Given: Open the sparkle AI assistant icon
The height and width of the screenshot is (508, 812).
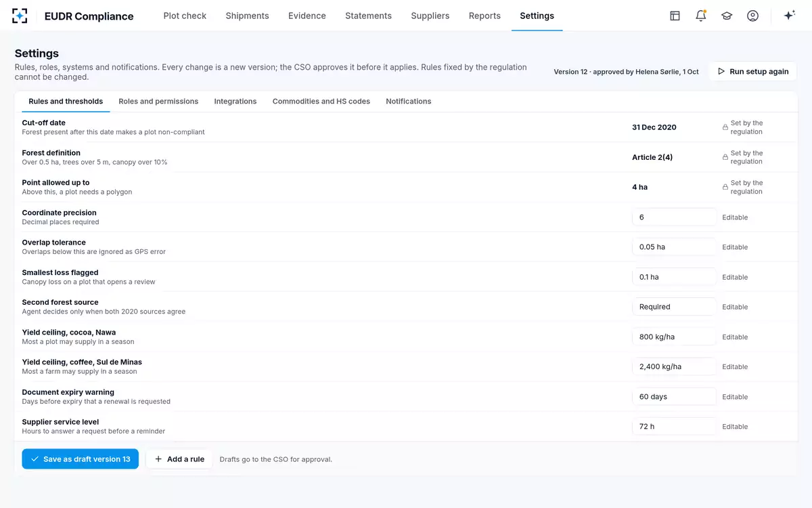Looking at the screenshot, I should click(x=789, y=16).
